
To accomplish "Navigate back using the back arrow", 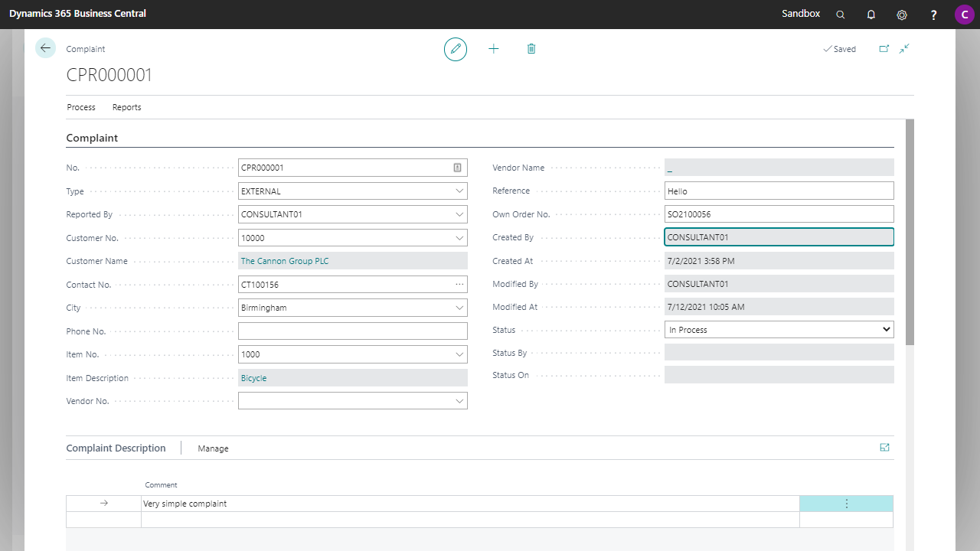I will coord(45,47).
